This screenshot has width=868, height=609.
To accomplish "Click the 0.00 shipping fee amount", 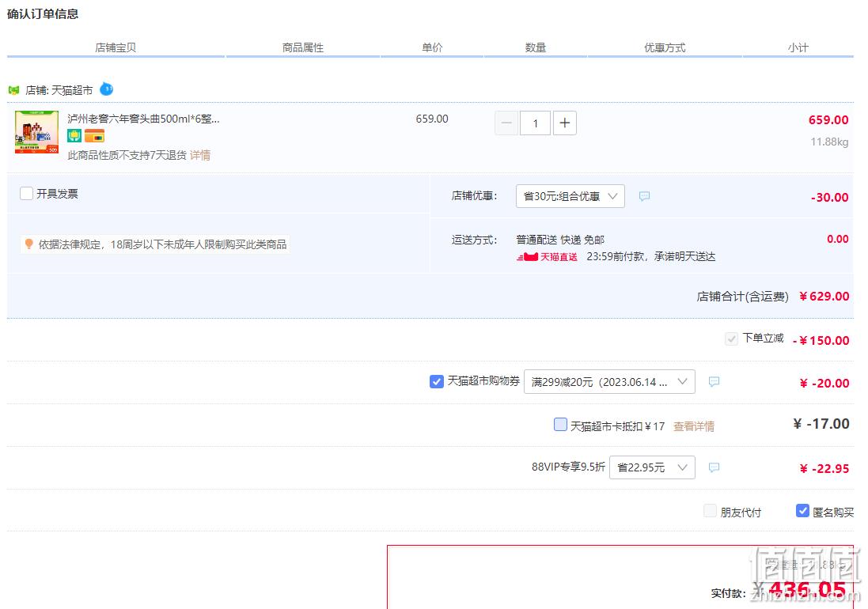I will point(838,239).
